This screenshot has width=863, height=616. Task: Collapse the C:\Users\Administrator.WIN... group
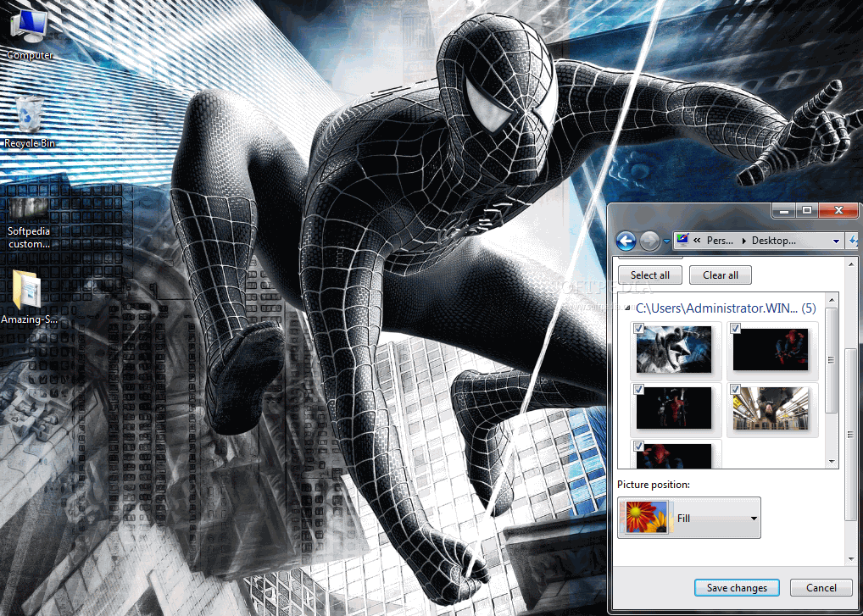click(x=628, y=308)
